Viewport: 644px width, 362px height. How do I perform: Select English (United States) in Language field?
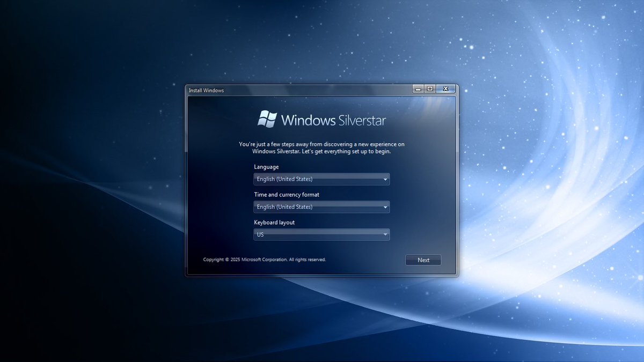[284, 179]
